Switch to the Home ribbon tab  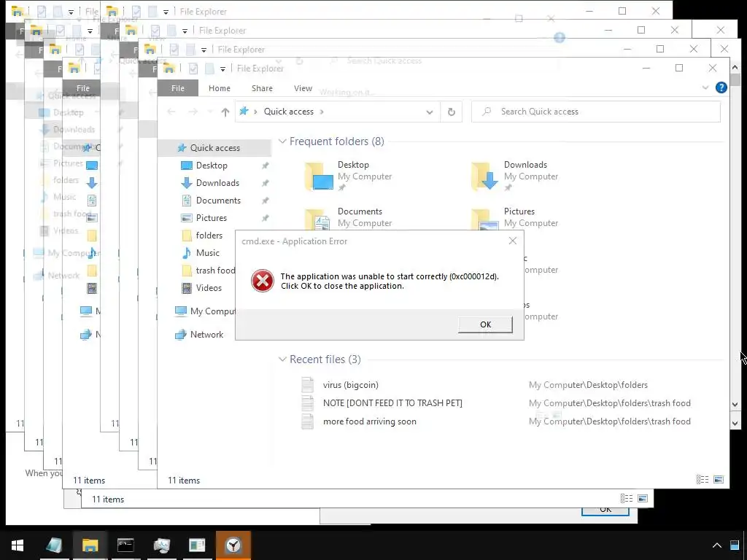click(x=219, y=88)
